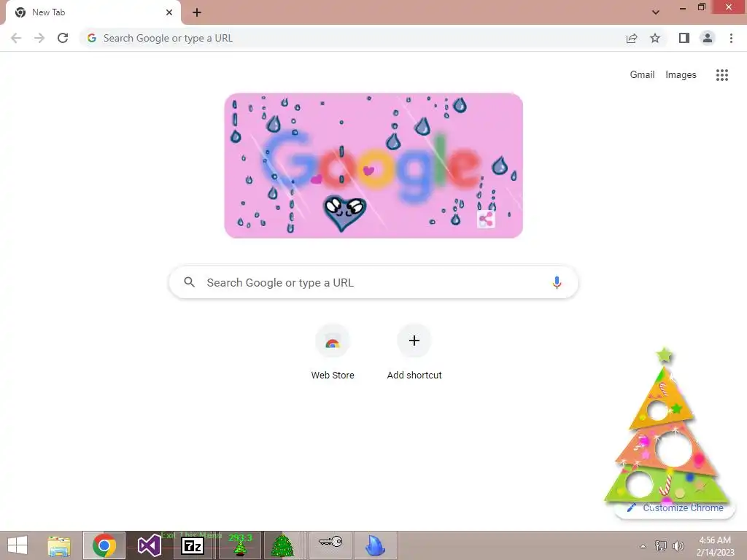This screenshot has height=560, width=747.
Task: Open File Explorer from taskbar
Action: [x=60, y=545]
